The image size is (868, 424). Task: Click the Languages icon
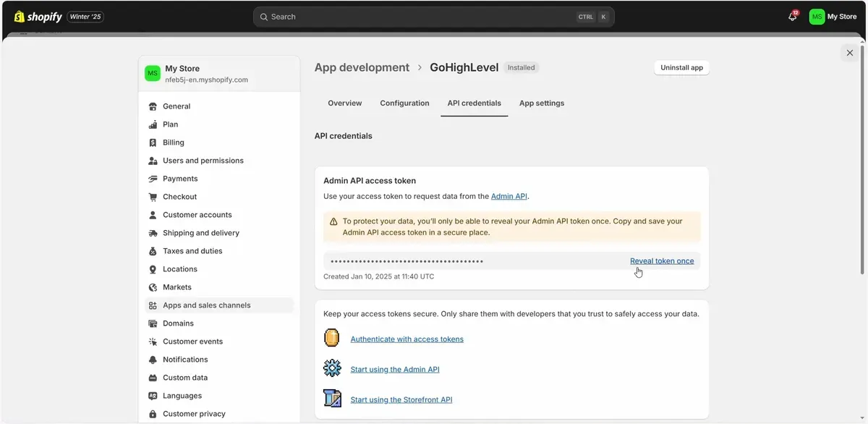[153, 396]
